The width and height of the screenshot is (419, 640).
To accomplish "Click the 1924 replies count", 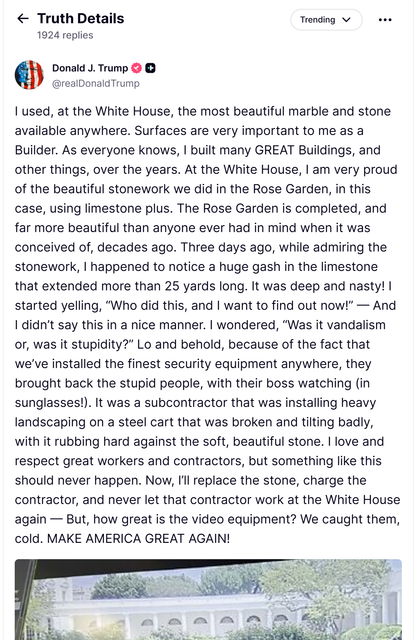I will [65, 35].
